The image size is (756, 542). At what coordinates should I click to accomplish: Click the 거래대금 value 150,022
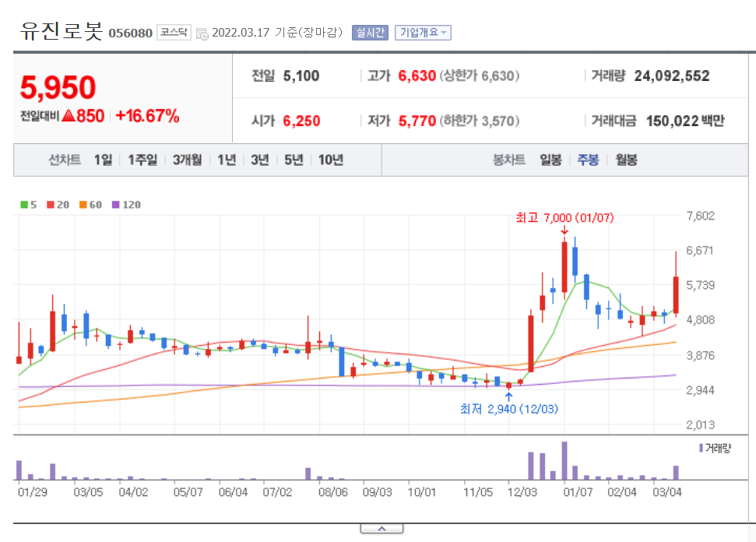(x=672, y=121)
